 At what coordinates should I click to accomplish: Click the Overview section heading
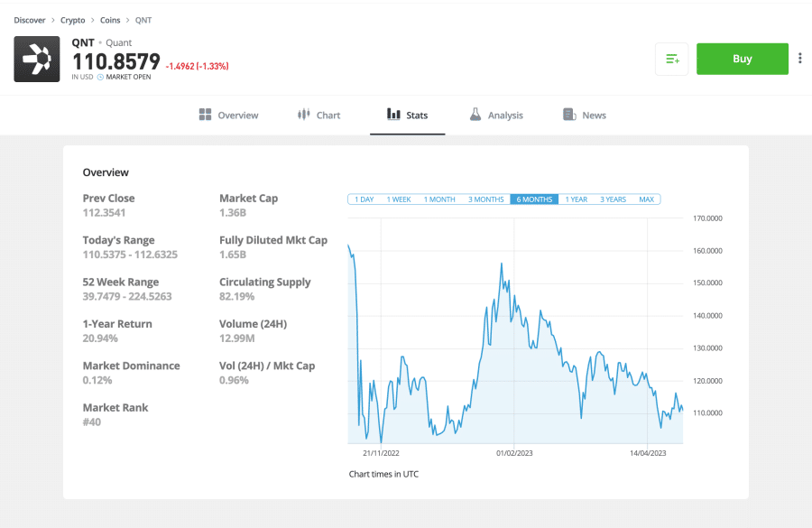pyautogui.click(x=106, y=172)
